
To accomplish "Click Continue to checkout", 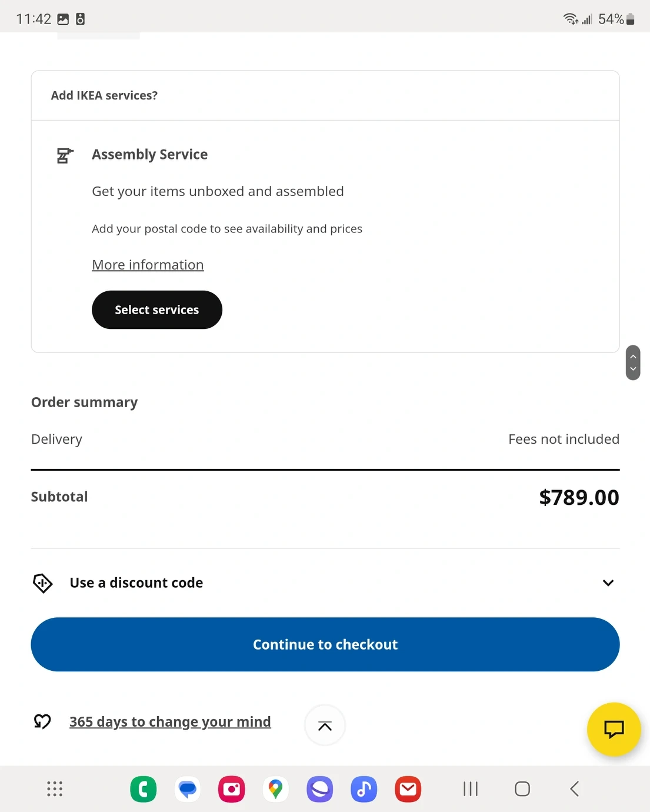I will click(x=325, y=644).
